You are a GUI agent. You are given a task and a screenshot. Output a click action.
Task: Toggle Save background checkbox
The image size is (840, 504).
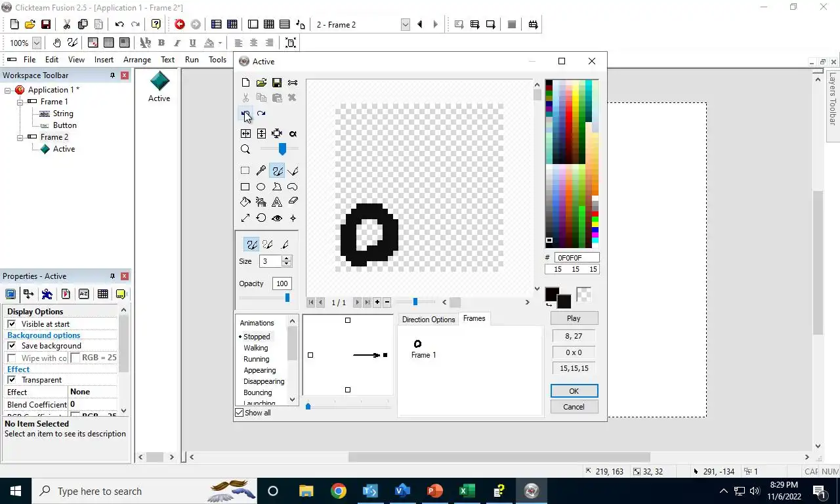pyautogui.click(x=11, y=346)
